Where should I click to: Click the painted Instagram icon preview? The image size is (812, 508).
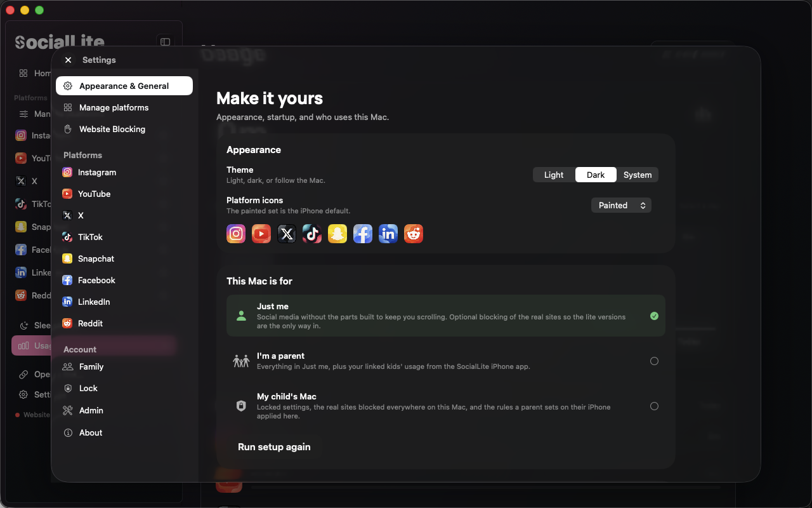236,234
